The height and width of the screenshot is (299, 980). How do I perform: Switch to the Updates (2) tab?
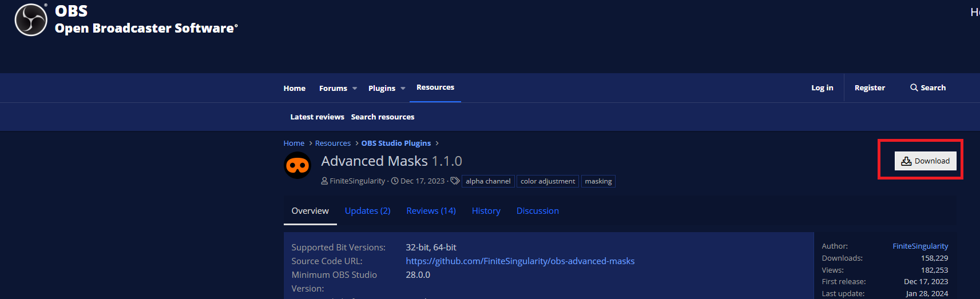pyautogui.click(x=367, y=211)
